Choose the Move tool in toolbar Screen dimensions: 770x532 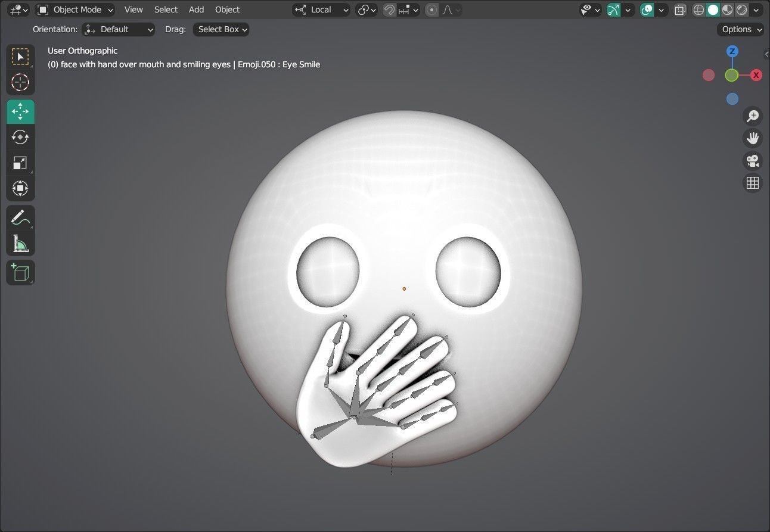(20, 111)
